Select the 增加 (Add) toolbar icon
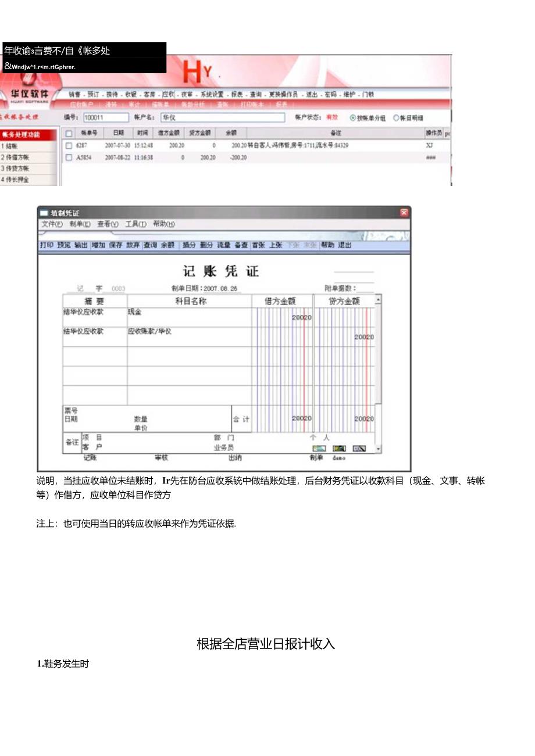The height and width of the screenshot is (756, 535). [97, 245]
